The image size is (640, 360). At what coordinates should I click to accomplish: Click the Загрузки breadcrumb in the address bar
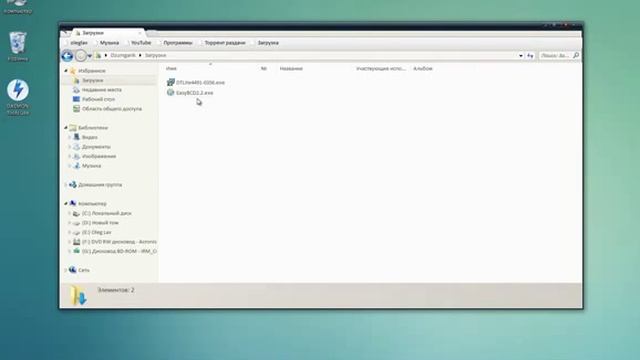tap(156, 56)
